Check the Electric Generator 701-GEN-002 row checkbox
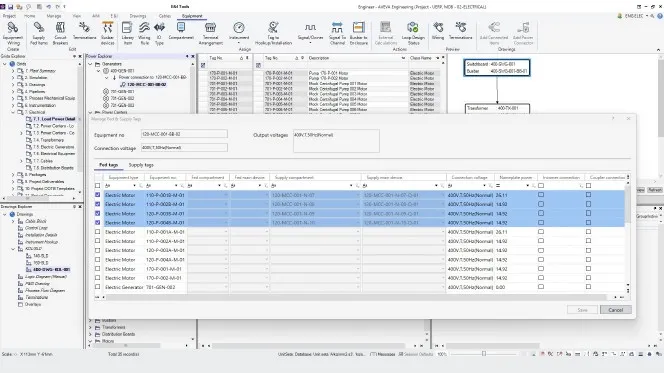The image size is (664, 373). (x=98, y=287)
